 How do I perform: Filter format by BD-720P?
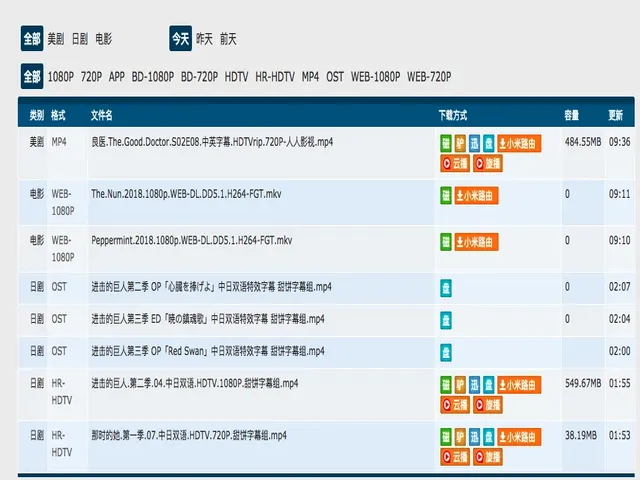(x=200, y=77)
